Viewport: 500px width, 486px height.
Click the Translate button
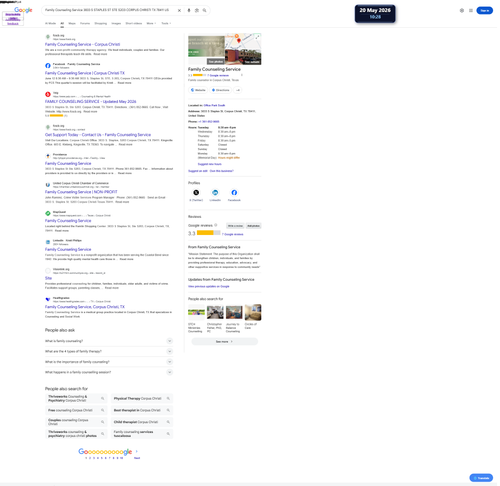tap(481, 478)
